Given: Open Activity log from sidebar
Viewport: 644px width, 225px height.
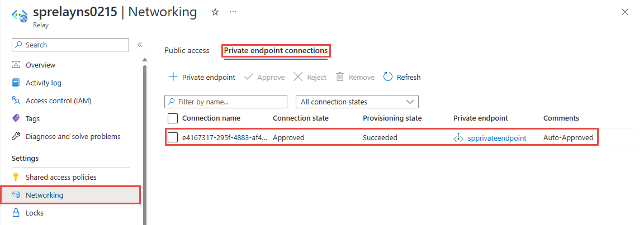Looking at the screenshot, I should click(x=43, y=83).
